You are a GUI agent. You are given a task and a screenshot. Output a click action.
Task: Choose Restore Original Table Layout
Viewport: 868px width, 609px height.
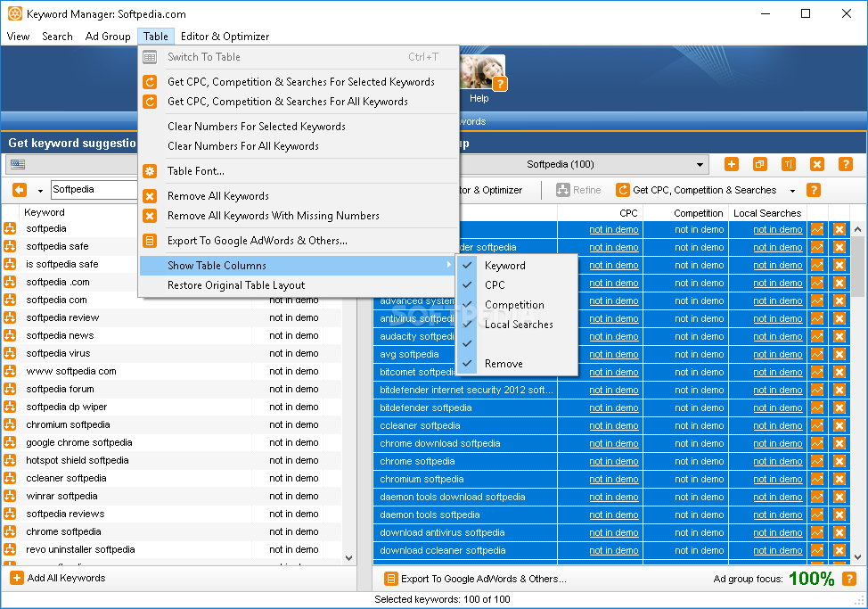(236, 285)
